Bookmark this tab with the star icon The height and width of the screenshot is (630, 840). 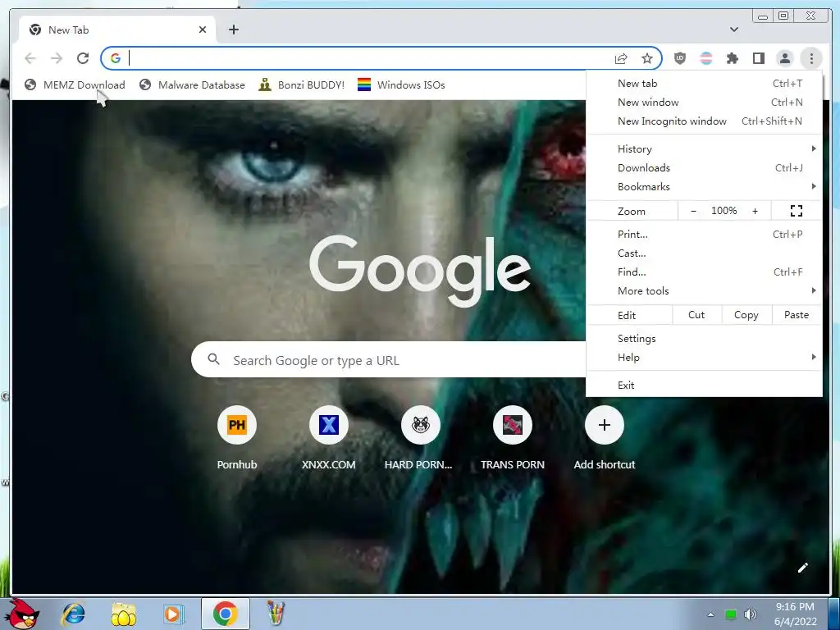click(647, 58)
